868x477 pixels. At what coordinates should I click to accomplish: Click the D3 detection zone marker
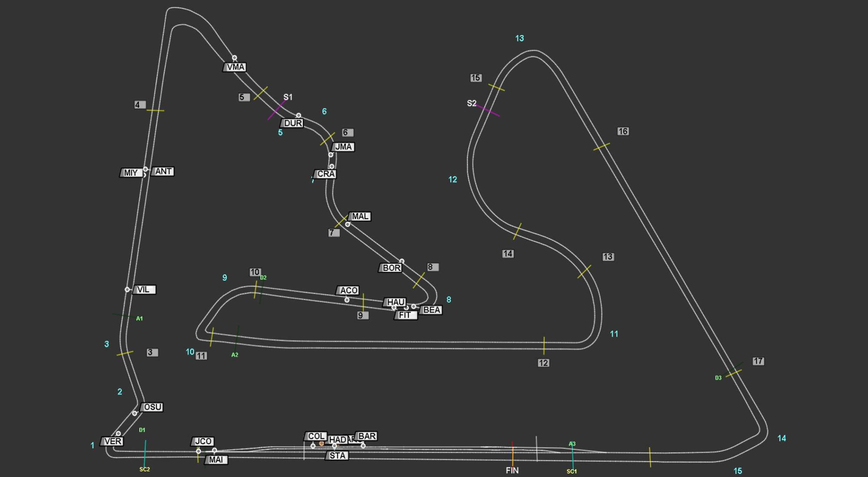(x=718, y=378)
